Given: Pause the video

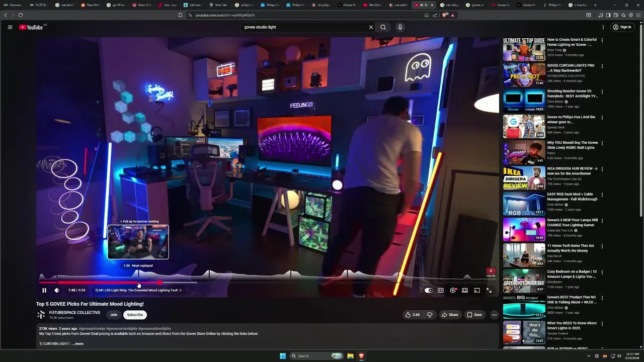Looking at the screenshot, I should pyautogui.click(x=44, y=290).
